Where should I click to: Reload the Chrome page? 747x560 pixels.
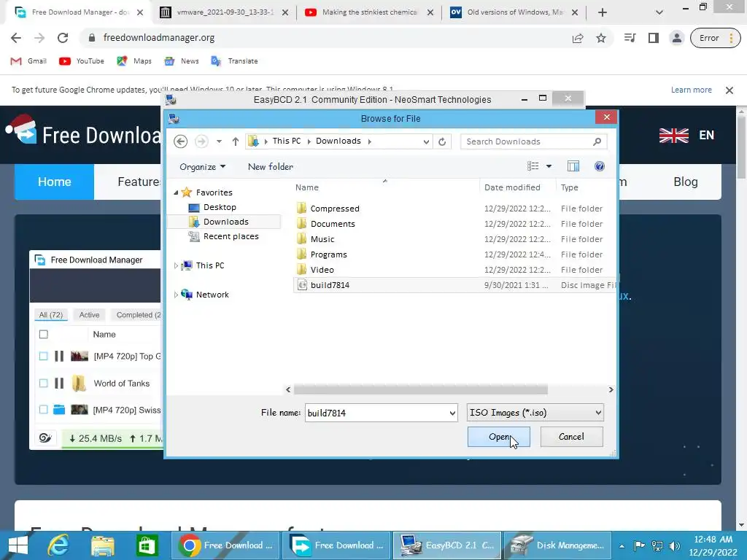pos(63,38)
